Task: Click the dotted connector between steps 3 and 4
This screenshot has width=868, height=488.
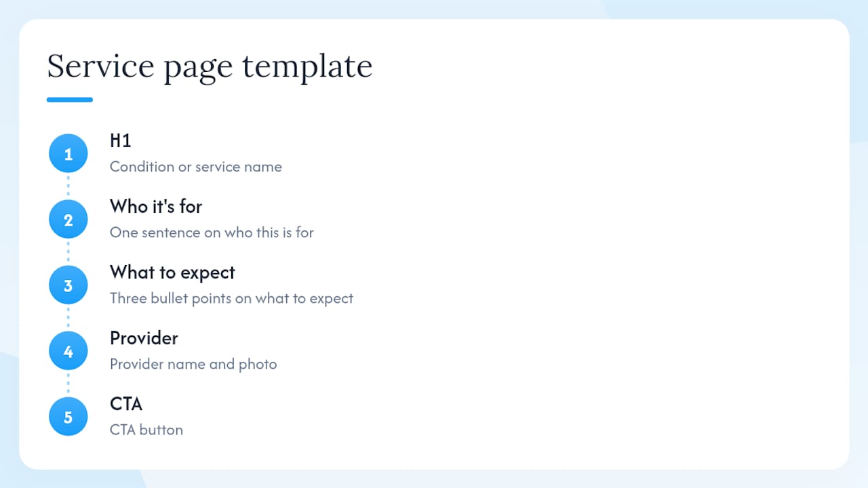Action: tap(68, 318)
